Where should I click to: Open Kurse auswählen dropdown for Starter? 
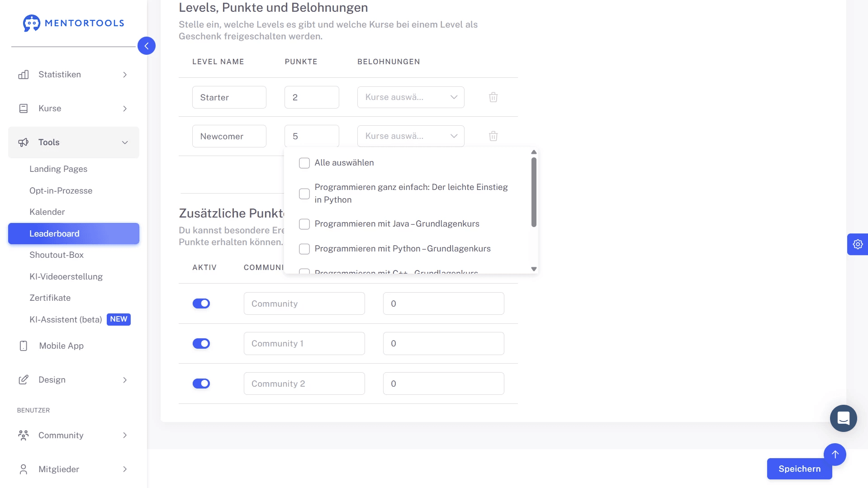pyautogui.click(x=411, y=97)
